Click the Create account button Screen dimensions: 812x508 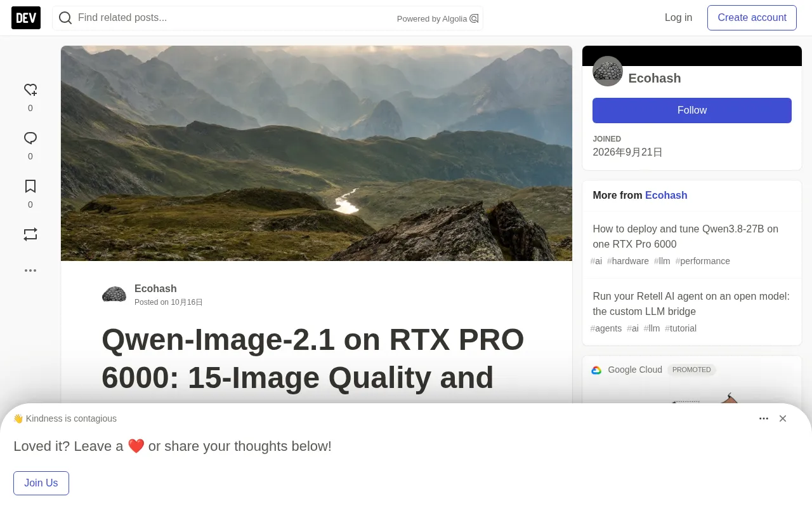pyautogui.click(x=752, y=18)
